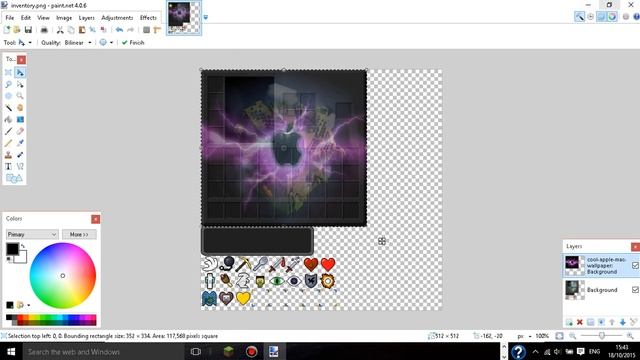
Task: Click inside the color wheel
Action: point(62,276)
